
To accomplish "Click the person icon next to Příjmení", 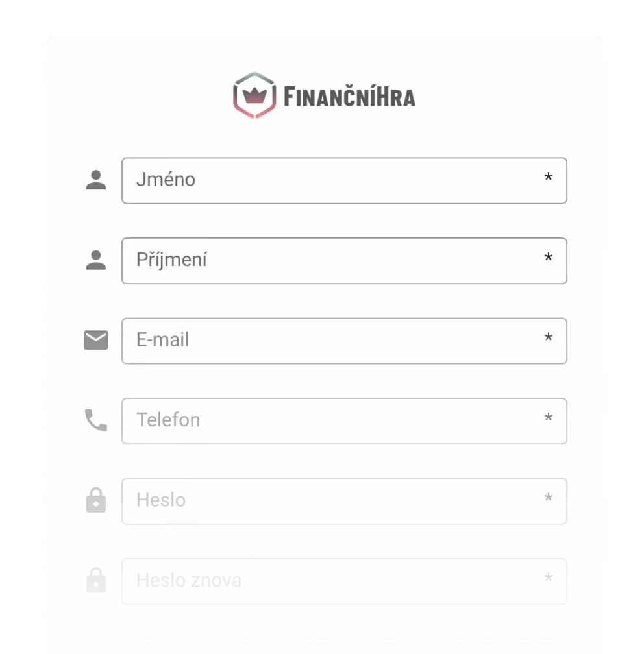I will point(96,260).
